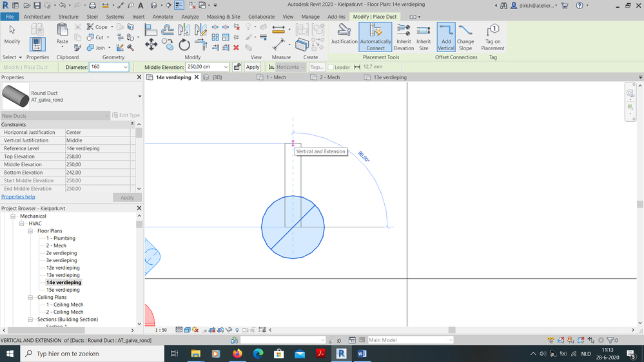The height and width of the screenshot is (362, 644).
Task: Open 15e verdieping floor plan
Action: point(63,290)
